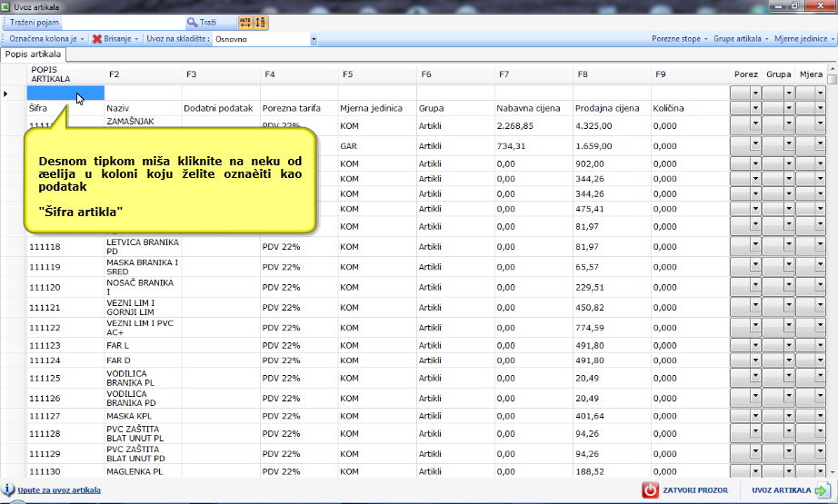The height and width of the screenshot is (504, 838).
Task: Click the Grupa column header
Action: pos(778,74)
